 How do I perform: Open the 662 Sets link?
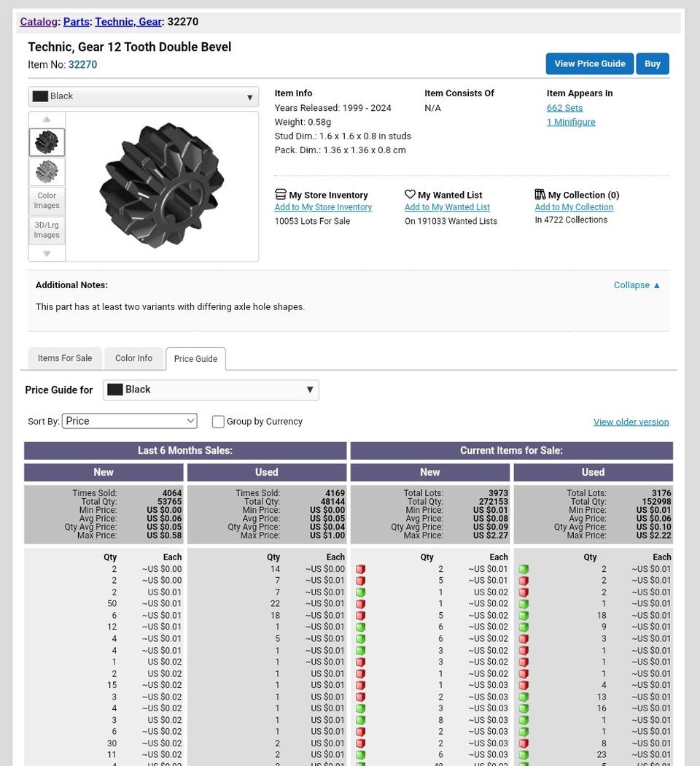click(x=565, y=108)
